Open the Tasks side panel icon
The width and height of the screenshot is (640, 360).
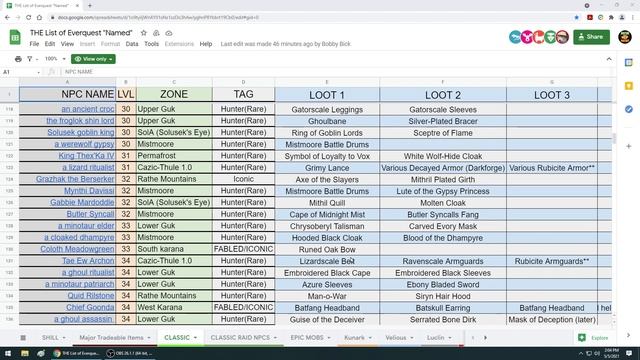pyautogui.click(x=629, y=109)
